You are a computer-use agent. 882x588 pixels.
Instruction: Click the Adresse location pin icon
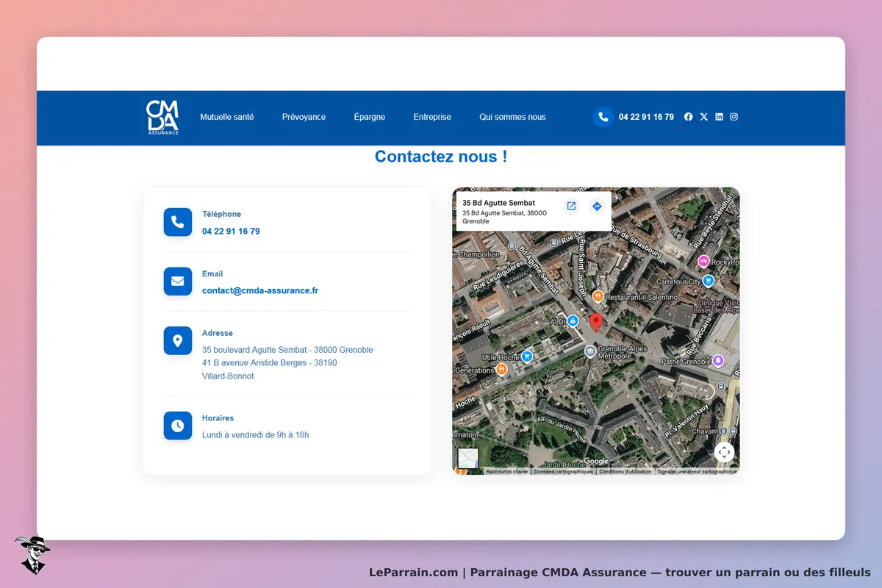[x=177, y=341]
